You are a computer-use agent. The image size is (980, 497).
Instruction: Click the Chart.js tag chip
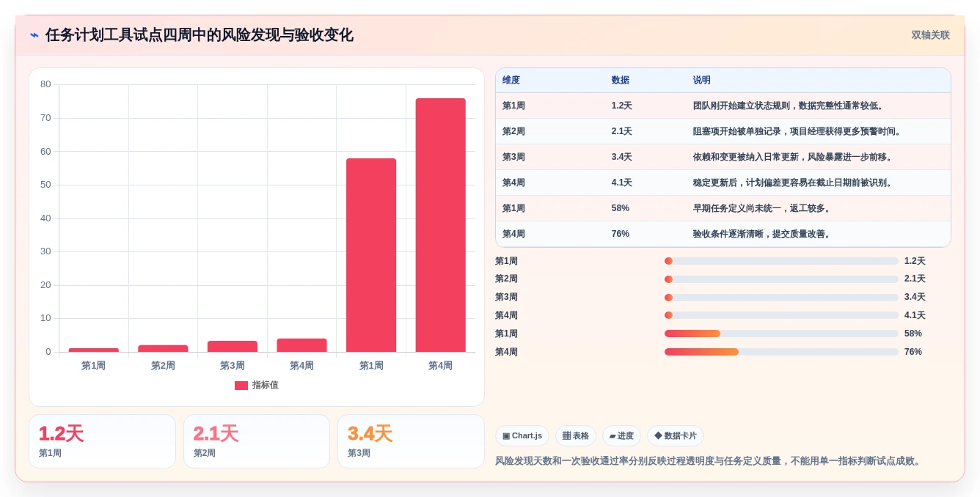[522, 436]
